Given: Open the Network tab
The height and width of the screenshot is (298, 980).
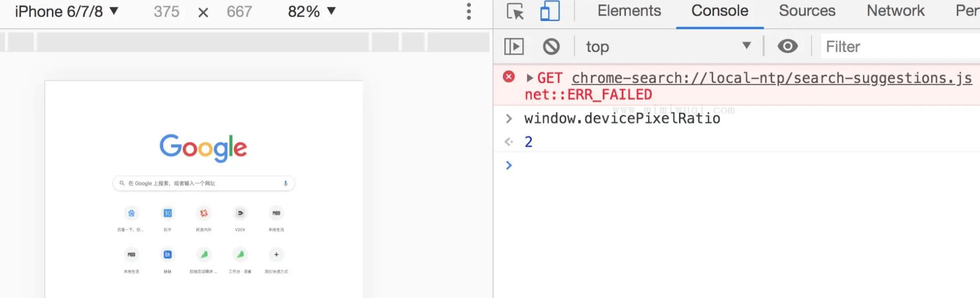Looking at the screenshot, I should point(896,11).
